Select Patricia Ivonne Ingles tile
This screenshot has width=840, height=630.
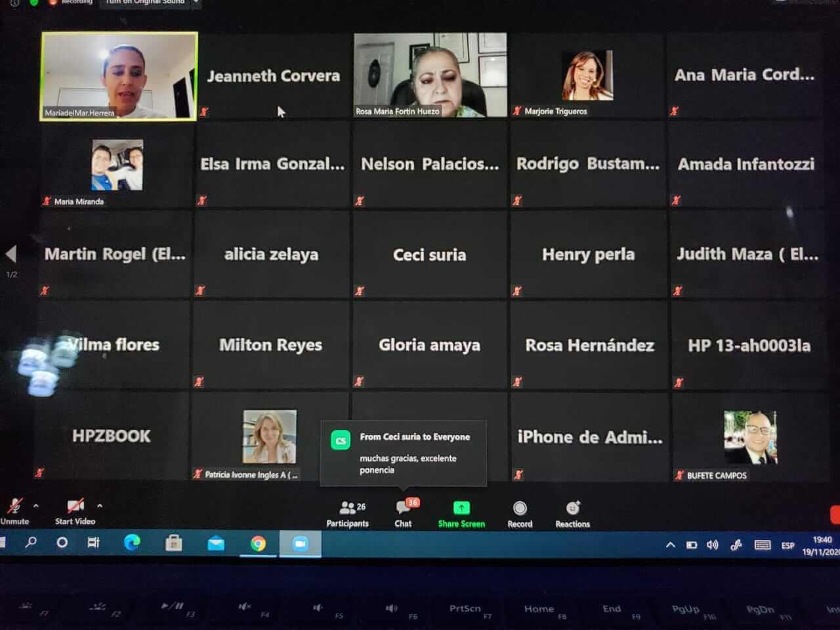tap(270, 437)
